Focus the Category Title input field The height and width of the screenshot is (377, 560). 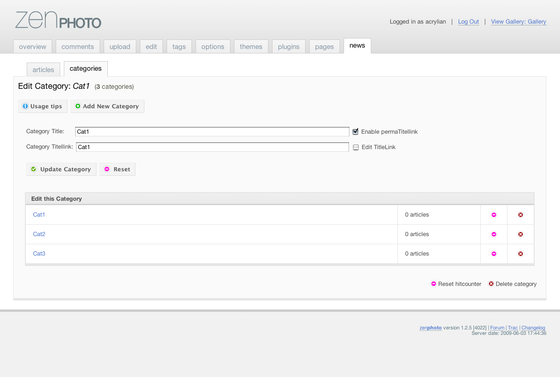coord(212,132)
